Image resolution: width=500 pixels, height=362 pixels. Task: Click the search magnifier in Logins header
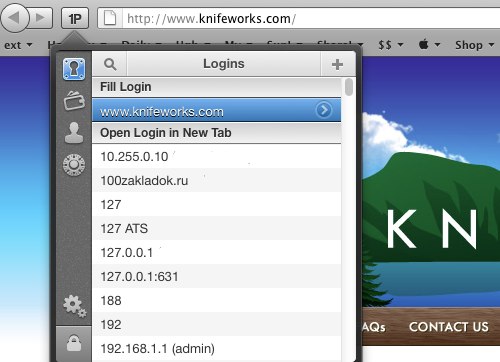(x=110, y=64)
